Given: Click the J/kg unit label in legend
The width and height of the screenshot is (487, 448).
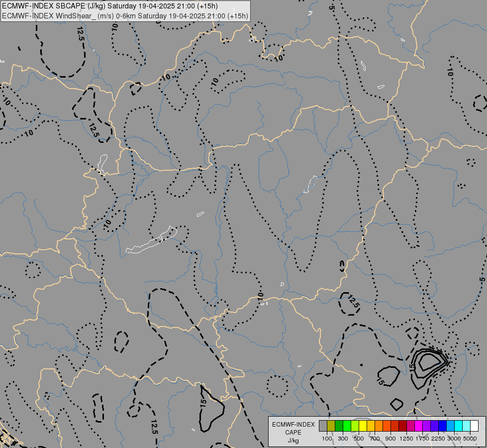Looking at the screenshot, I should [x=293, y=441].
